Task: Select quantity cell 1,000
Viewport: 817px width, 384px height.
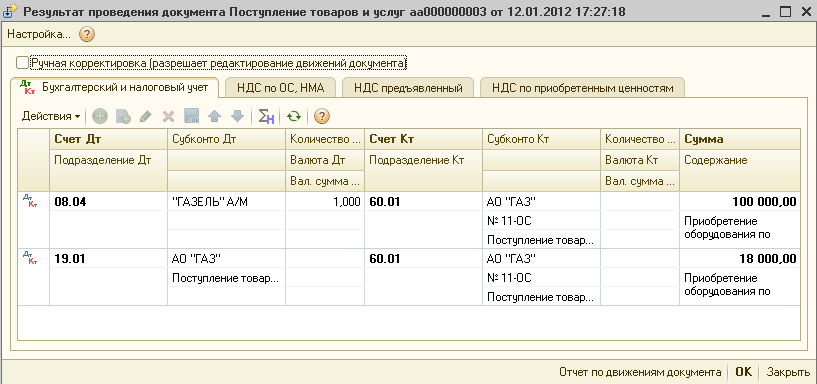Action: pyautogui.click(x=325, y=202)
